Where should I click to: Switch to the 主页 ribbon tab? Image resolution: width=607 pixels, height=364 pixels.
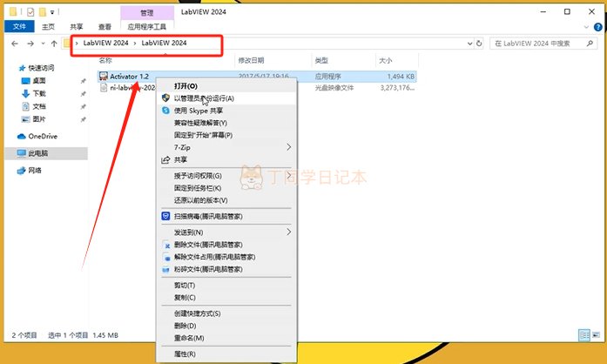[49, 27]
